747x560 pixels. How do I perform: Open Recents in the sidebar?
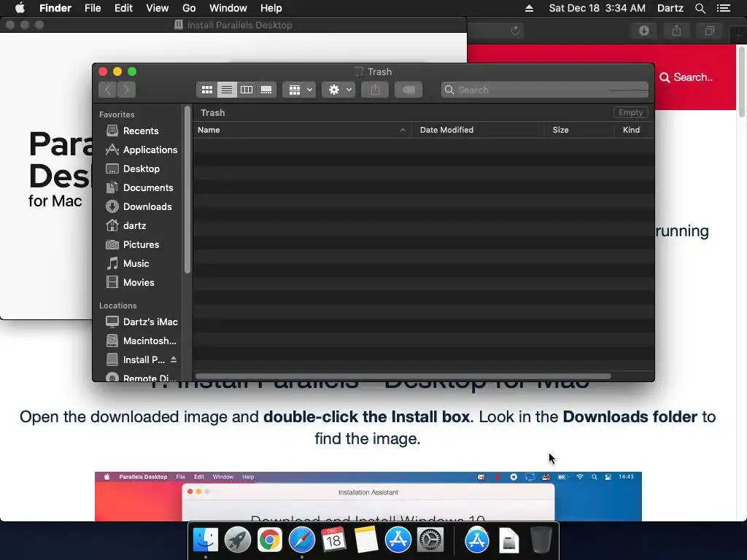(x=141, y=131)
